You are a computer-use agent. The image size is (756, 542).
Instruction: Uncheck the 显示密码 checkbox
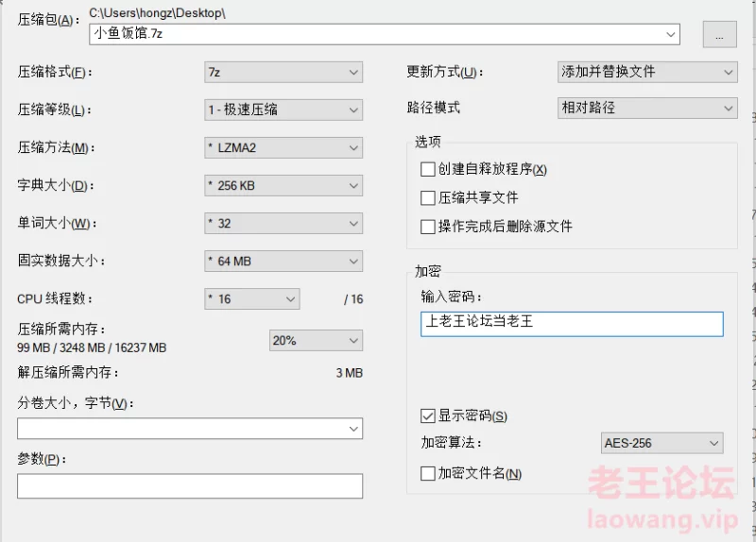pyautogui.click(x=428, y=415)
